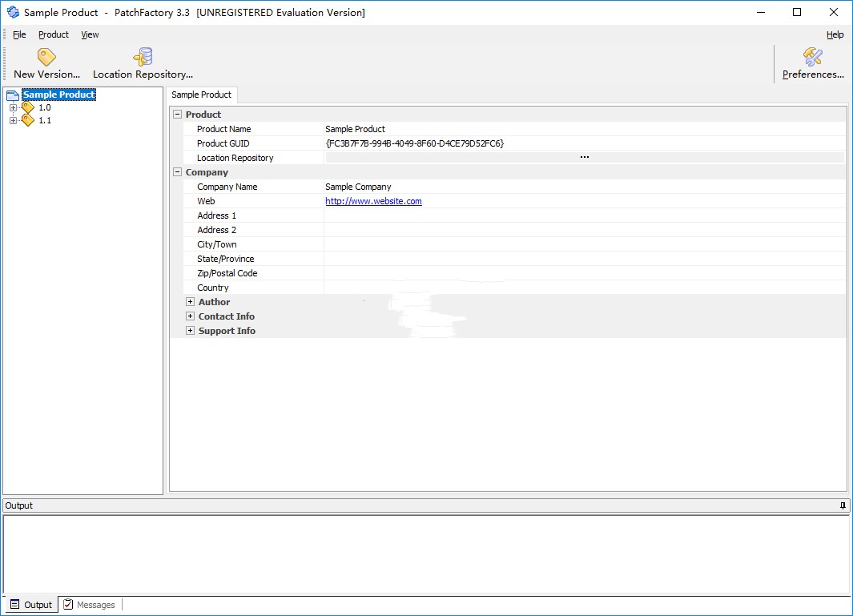This screenshot has height=616, width=853.
Task: Click the Location Repository property label
Action: click(x=235, y=158)
